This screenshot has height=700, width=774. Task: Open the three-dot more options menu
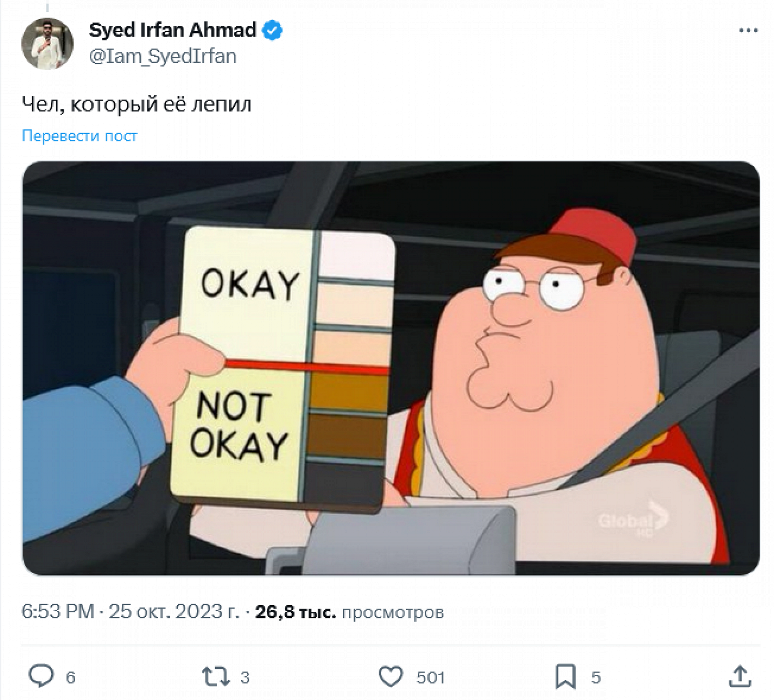click(x=748, y=30)
